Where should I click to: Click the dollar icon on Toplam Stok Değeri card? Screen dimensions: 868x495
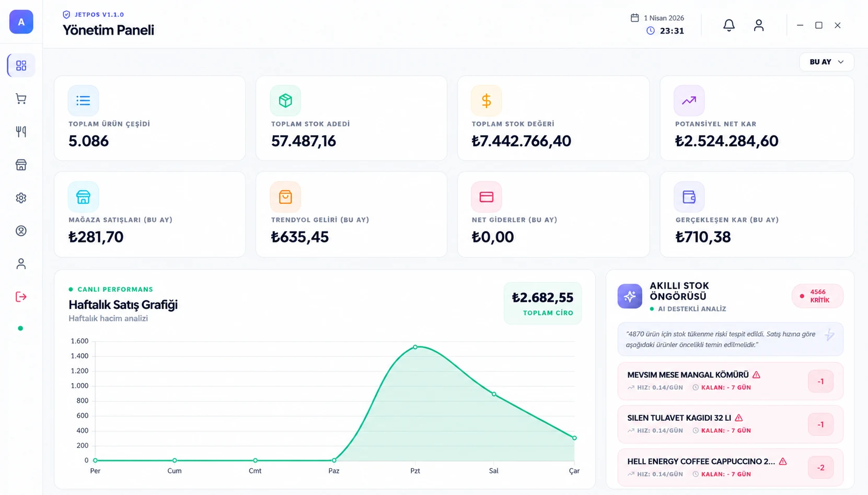[487, 100]
